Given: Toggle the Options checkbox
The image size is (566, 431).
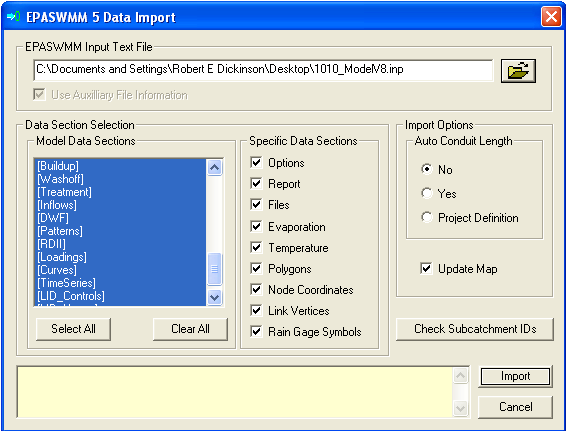Looking at the screenshot, I should [256, 162].
